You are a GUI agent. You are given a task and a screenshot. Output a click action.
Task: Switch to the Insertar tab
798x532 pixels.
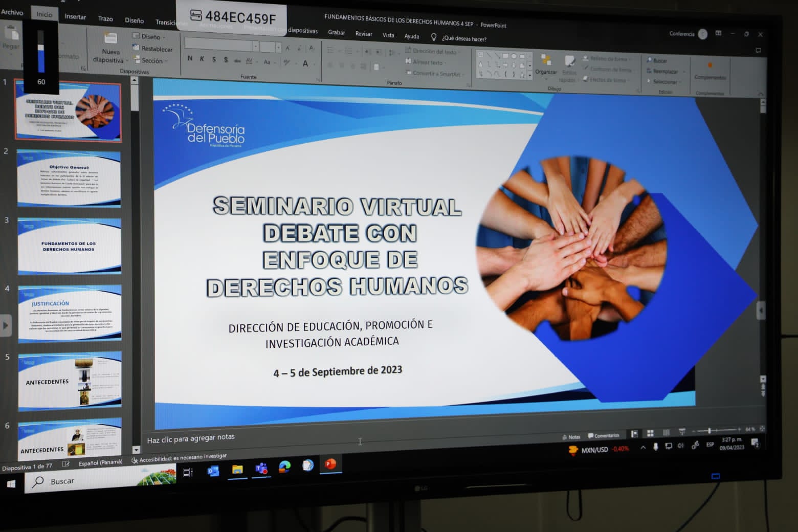click(x=75, y=17)
